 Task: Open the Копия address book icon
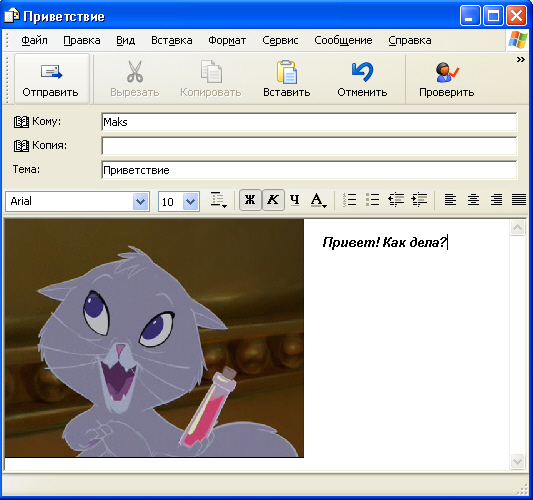pyautogui.click(x=21, y=146)
